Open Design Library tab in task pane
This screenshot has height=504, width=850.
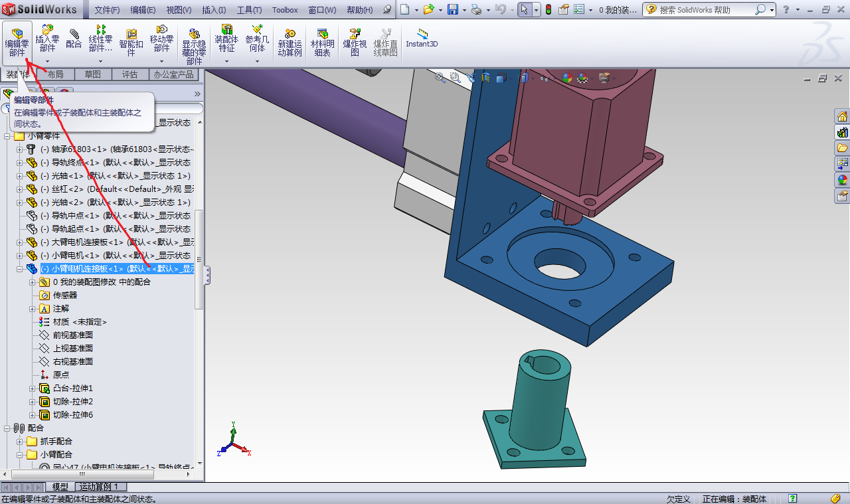(x=842, y=132)
